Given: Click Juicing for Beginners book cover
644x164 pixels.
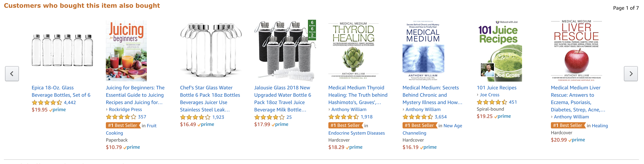Looking at the screenshot, I should click(x=126, y=51).
